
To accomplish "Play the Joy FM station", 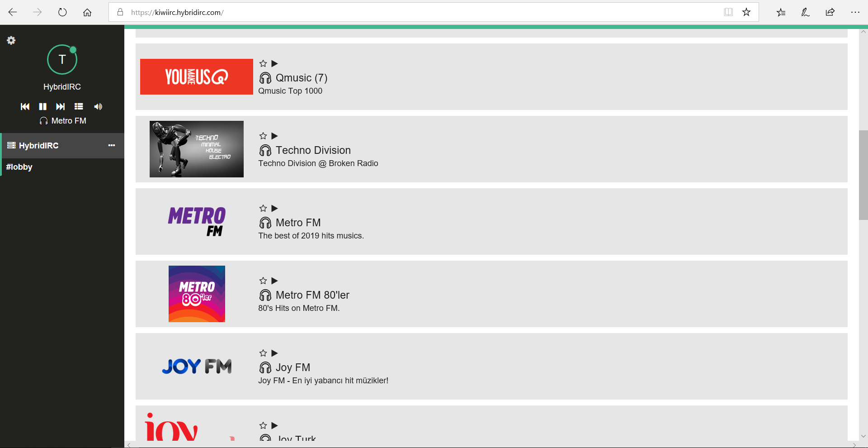I will click(x=274, y=353).
